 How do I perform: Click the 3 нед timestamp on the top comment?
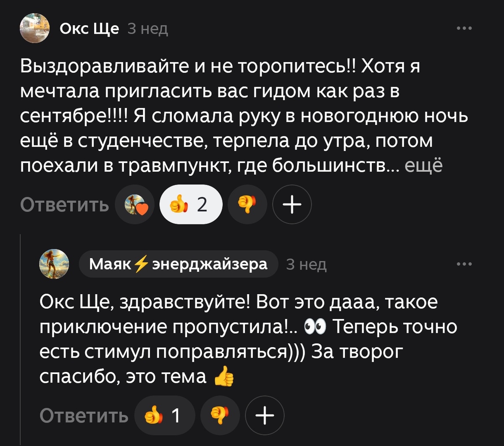(147, 29)
